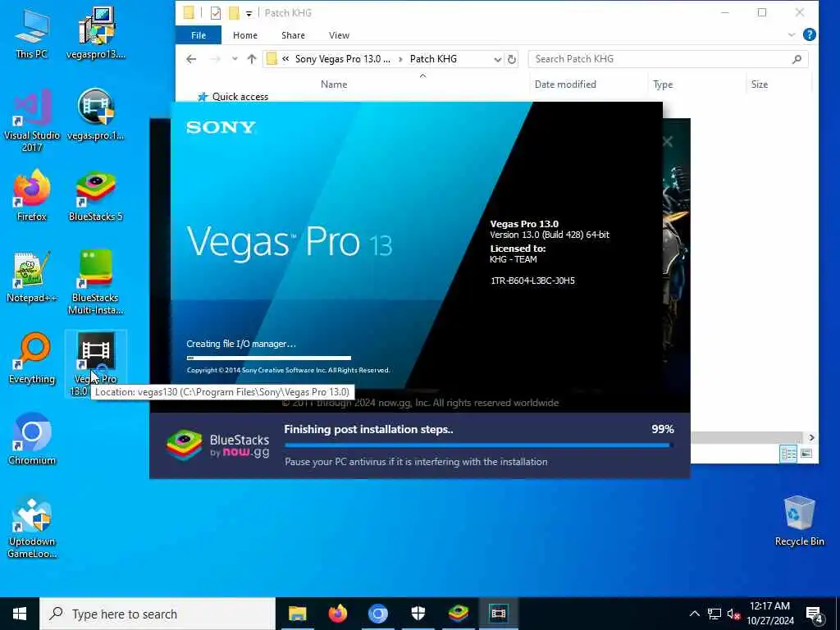Click the taskbar search box
This screenshot has height=630, width=840.
click(x=157, y=614)
